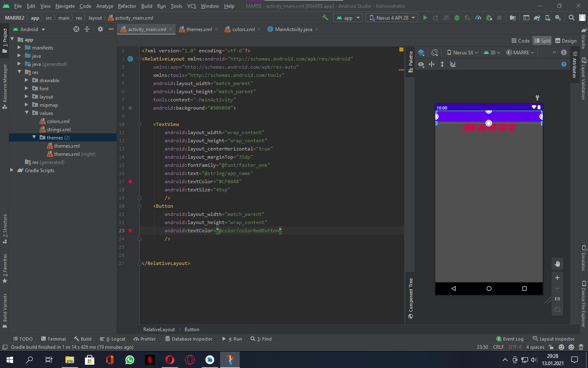Click the Debug app bug icon
Viewport: 588px width, 368px height.
(457, 18)
